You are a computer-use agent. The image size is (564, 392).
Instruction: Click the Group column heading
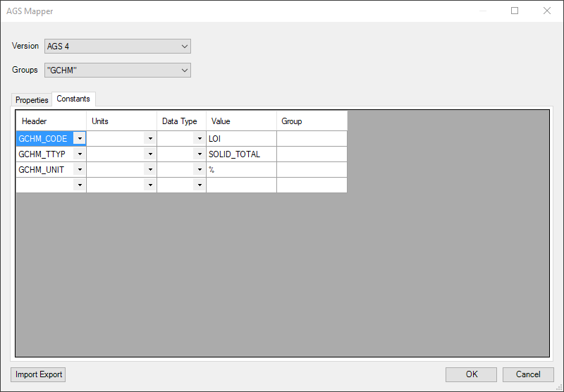(x=312, y=121)
